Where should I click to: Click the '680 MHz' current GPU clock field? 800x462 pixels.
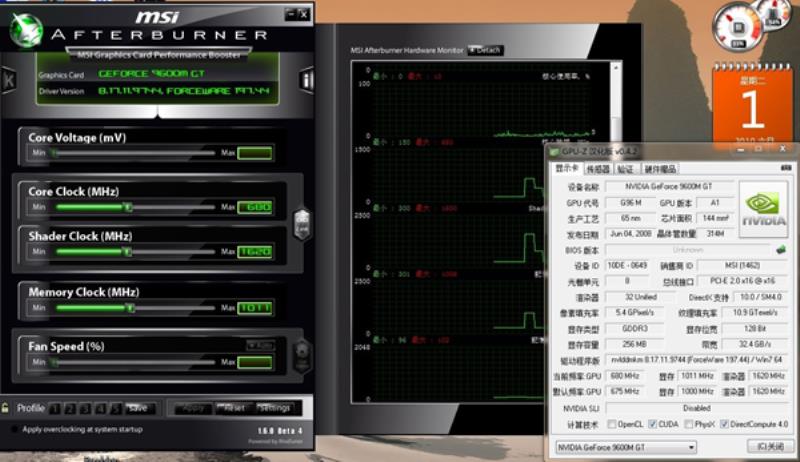625,376
